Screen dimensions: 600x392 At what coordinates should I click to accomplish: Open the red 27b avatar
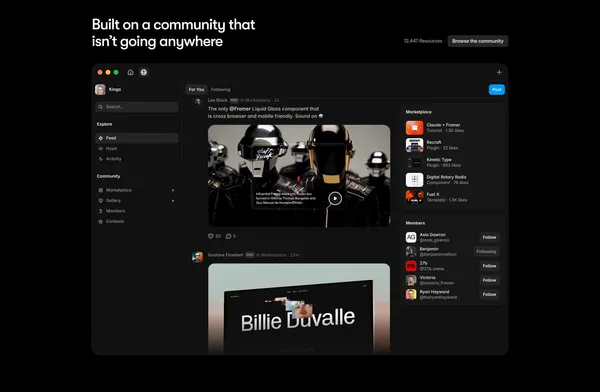tap(411, 266)
